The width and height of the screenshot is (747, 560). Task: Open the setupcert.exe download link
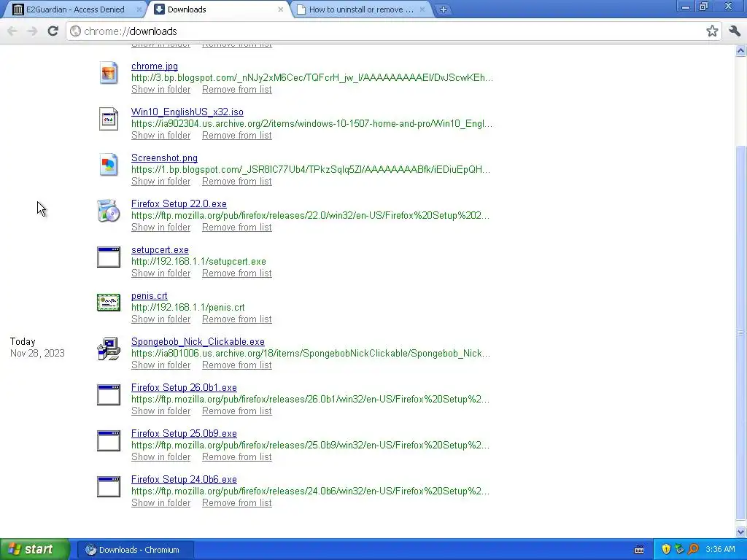[x=160, y=250]
